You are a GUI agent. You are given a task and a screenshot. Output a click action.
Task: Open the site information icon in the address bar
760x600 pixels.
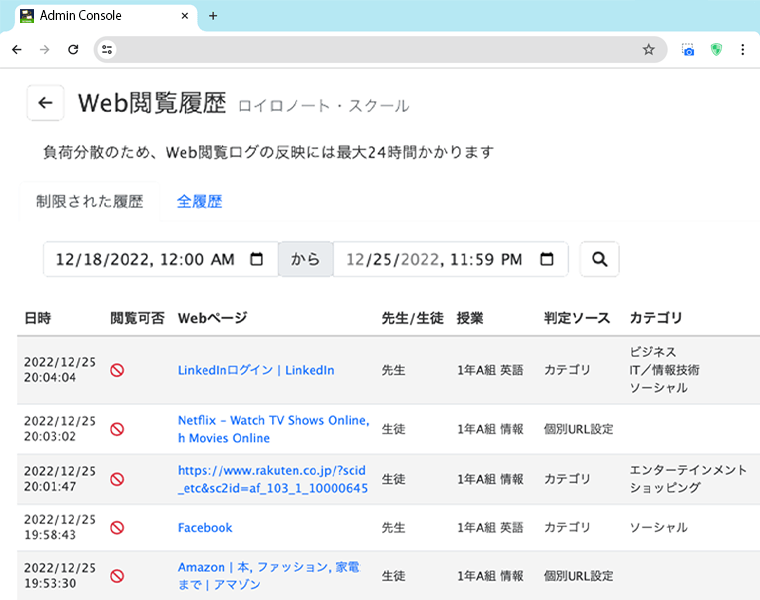click(x=107, y=49)
